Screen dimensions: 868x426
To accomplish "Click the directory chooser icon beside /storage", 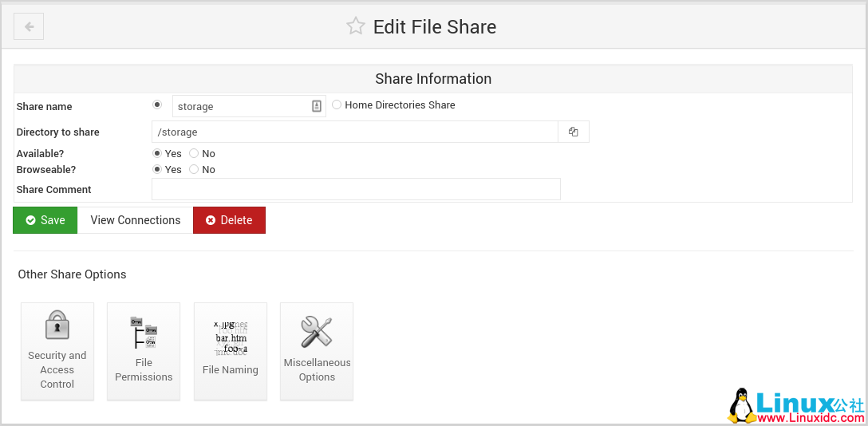I will coord(573,132).
